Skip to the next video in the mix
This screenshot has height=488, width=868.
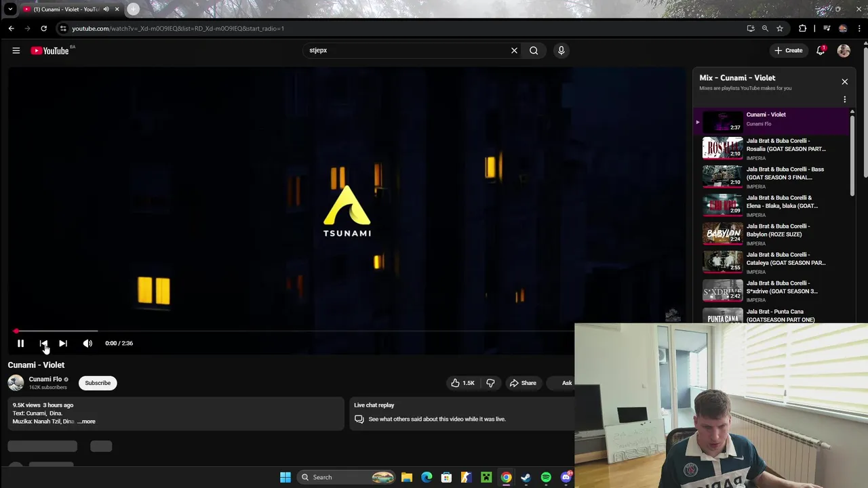pos(62,344)
